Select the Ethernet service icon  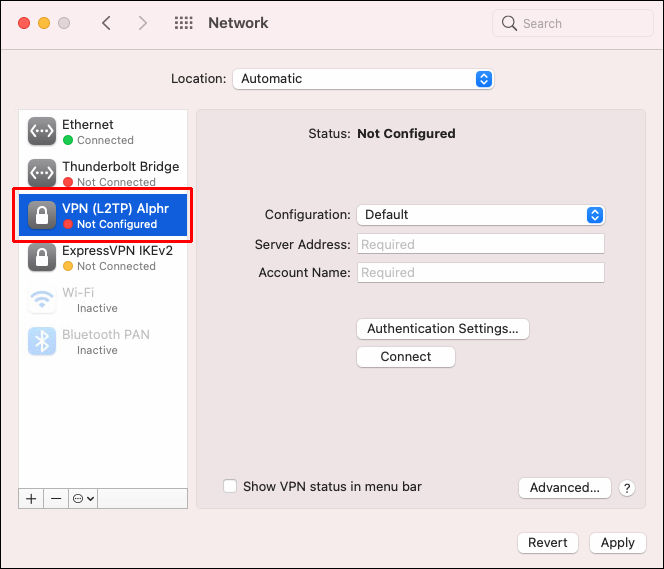pos(42,131)
